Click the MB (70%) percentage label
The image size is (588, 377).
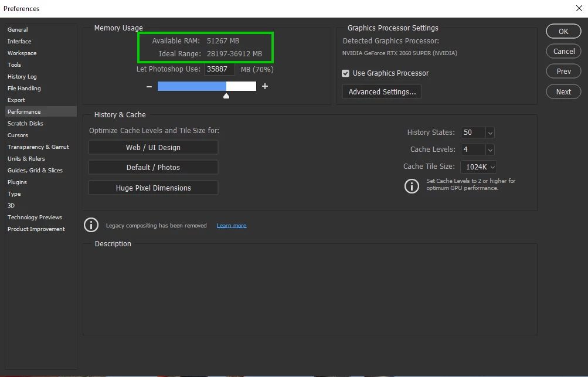point(257,69)
